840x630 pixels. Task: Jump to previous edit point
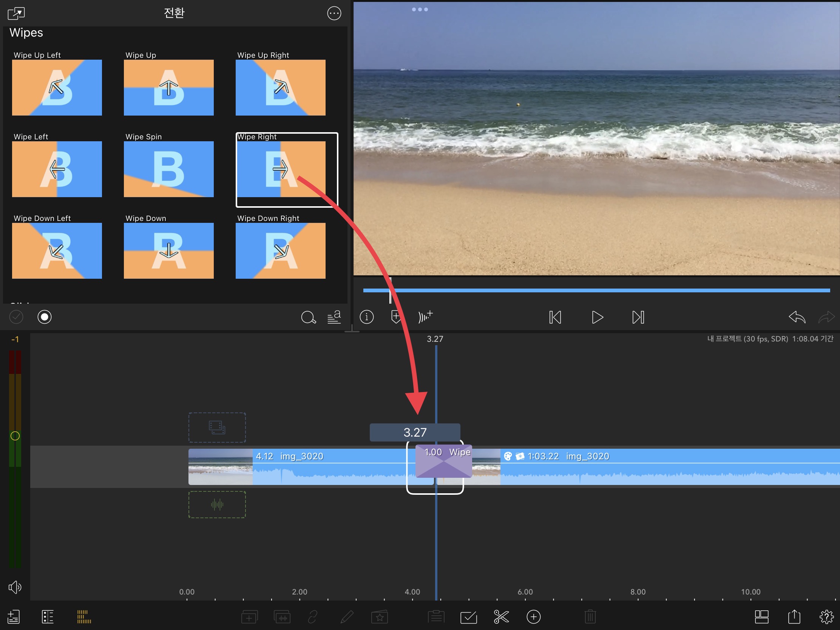tap(555, 317)
